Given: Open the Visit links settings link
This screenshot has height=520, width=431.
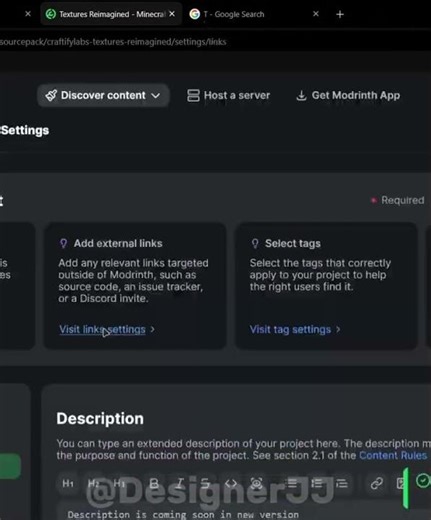Looking at the screenshot, I should click(x=102, y=329).
